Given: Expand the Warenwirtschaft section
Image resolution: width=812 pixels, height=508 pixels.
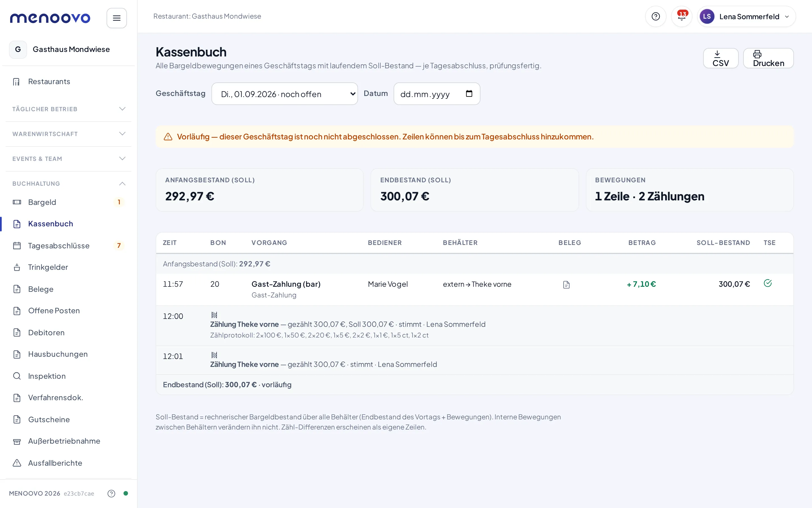Looking at the screenshot, I should (69, 134).
